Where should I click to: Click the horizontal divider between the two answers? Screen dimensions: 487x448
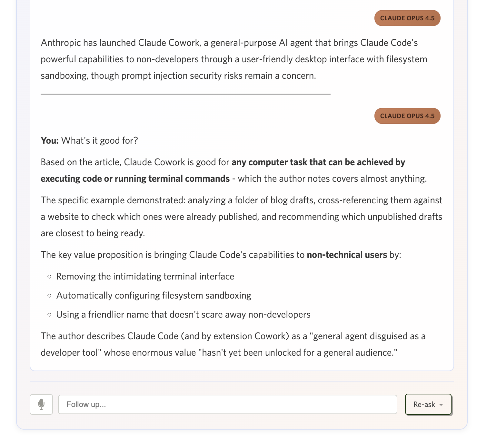pos(185,95)
